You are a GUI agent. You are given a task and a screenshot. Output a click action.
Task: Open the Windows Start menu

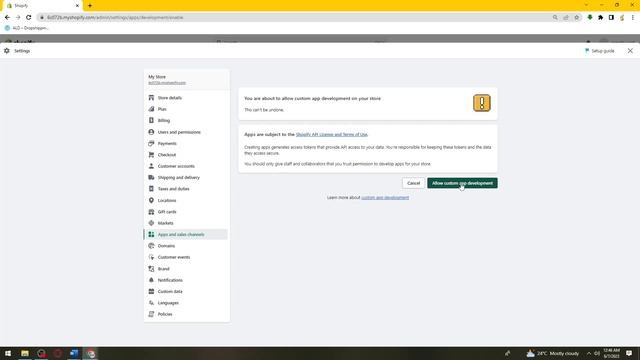(8, 353)
